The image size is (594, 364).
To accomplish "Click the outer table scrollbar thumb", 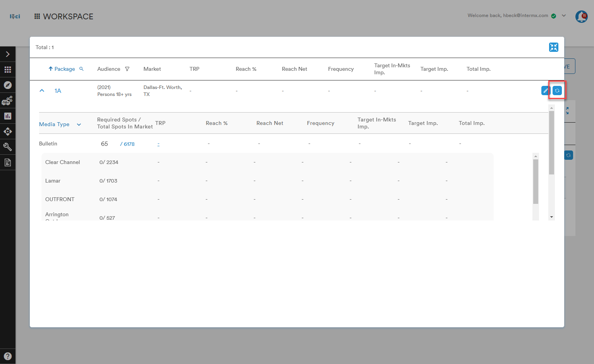I will tap(552, 143).
